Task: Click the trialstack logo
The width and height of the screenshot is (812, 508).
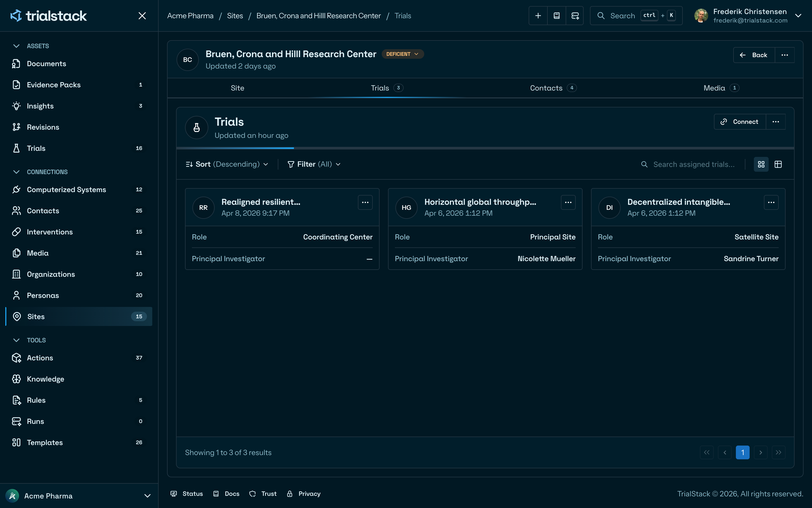Action: click(x=49, y=16)
